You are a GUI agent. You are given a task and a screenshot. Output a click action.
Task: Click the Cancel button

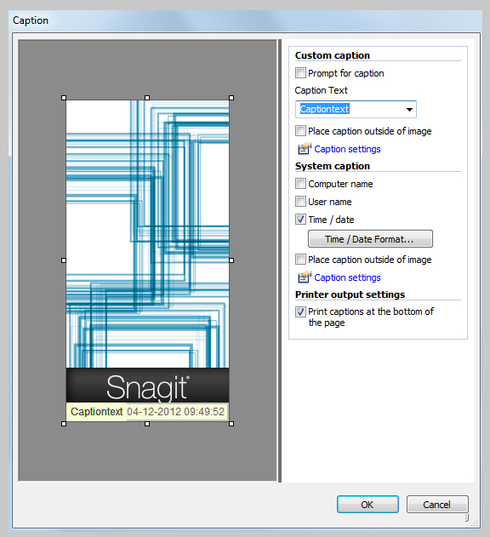pyautogui.click(x=437, y=504)
